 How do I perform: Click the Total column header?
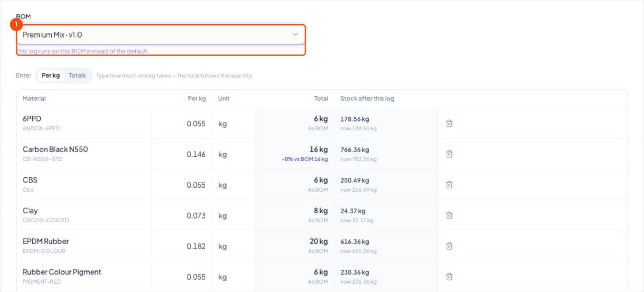pos(321,99)
